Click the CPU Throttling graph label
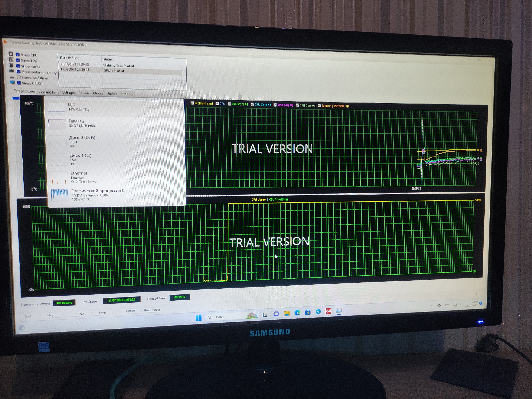Screen dimensions: 532x399 click(x=278, y=199)
